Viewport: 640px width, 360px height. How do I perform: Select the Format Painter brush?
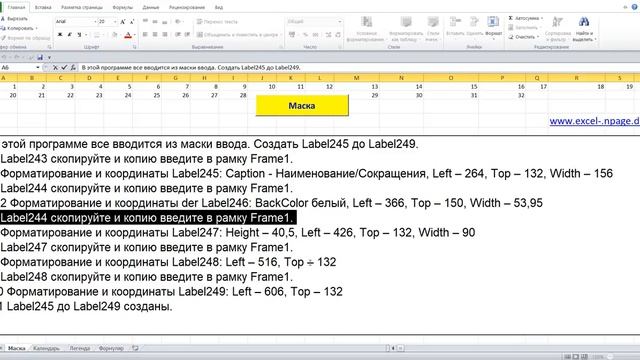(x=2, y=38)
